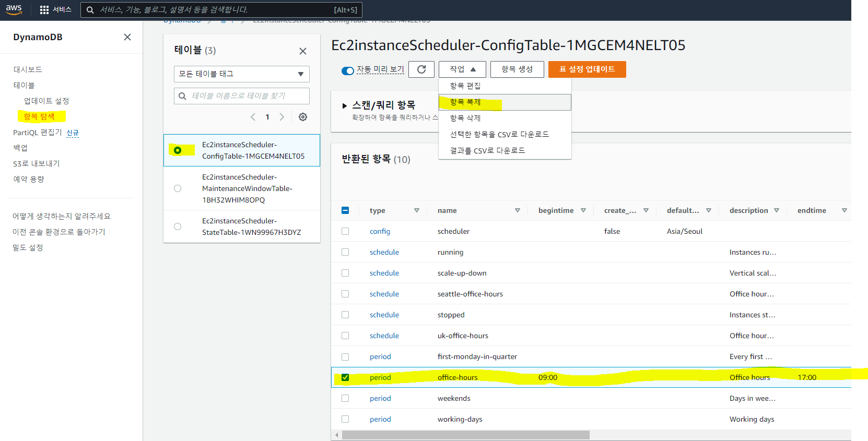868x441 pixels.
Task: Open the config type link
Action: click(380, 231)
